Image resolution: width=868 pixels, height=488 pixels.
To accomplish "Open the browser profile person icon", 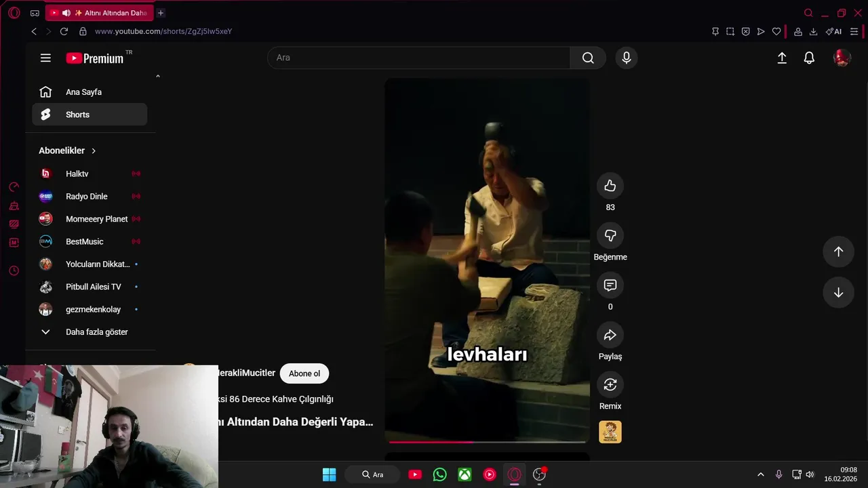I will (798, 31).
